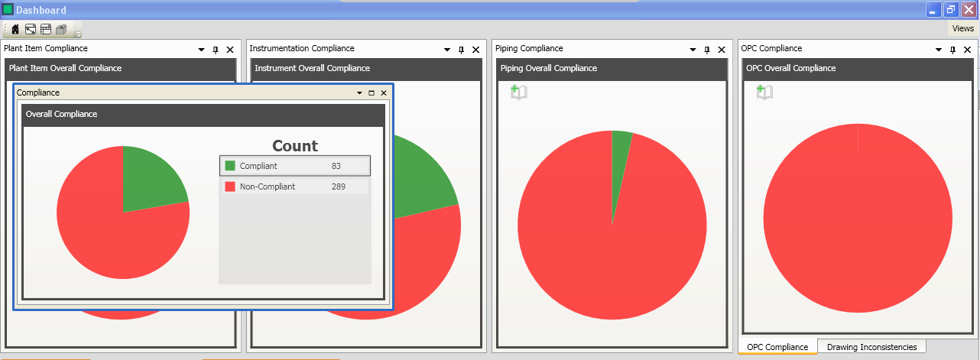This screenshot has height=360, width=980.
Task: Expand the floating Compliance window dropdown menu
Action: coord(359,92)
